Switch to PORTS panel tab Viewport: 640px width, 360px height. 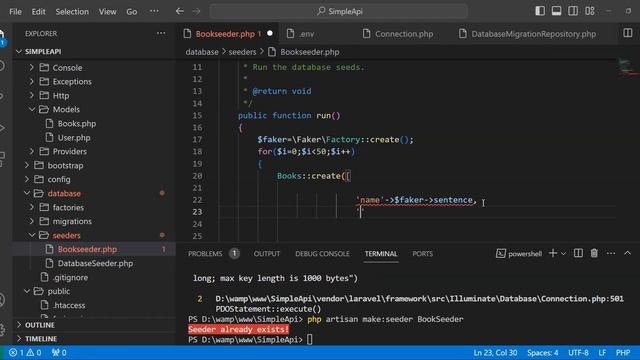click(x=422, y=253)
